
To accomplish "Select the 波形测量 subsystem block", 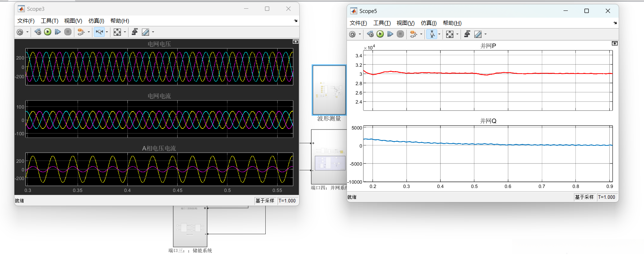I will pyautogui.click(x=329, y=90).
